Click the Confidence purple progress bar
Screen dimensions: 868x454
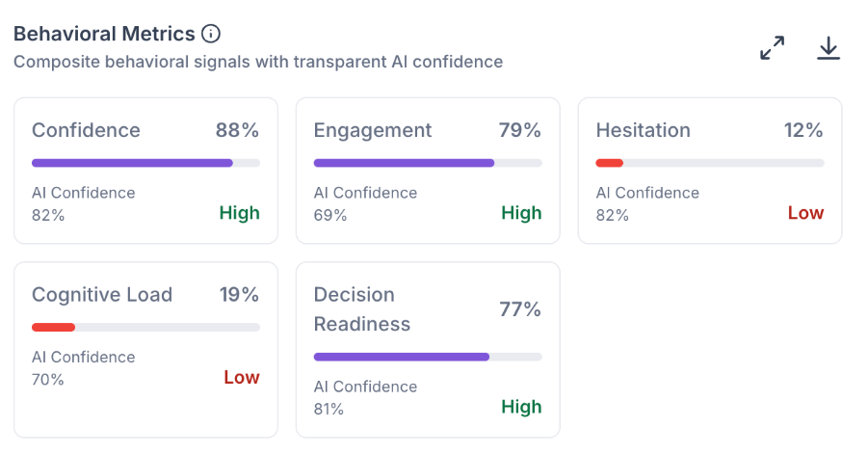145,163
